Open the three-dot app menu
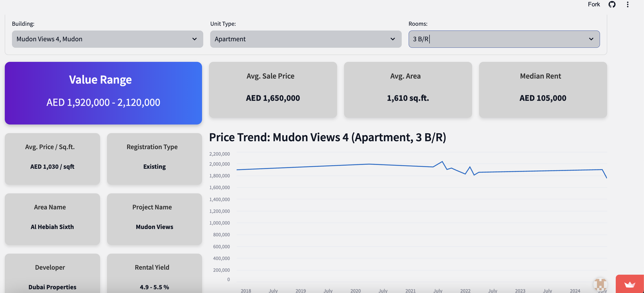Image resolution: width=644 pixels, height=293 pixels. tap(627, 5)
